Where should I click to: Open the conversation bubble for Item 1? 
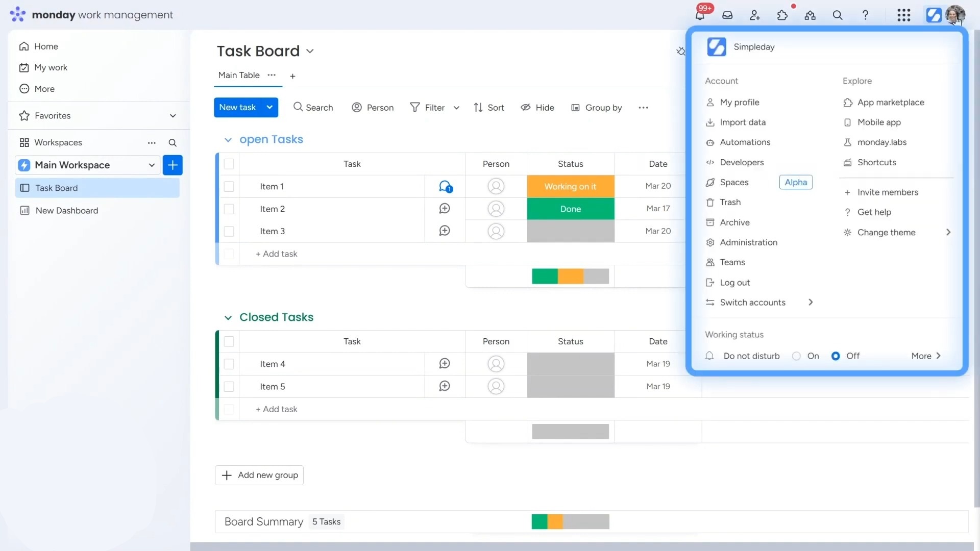445,187
